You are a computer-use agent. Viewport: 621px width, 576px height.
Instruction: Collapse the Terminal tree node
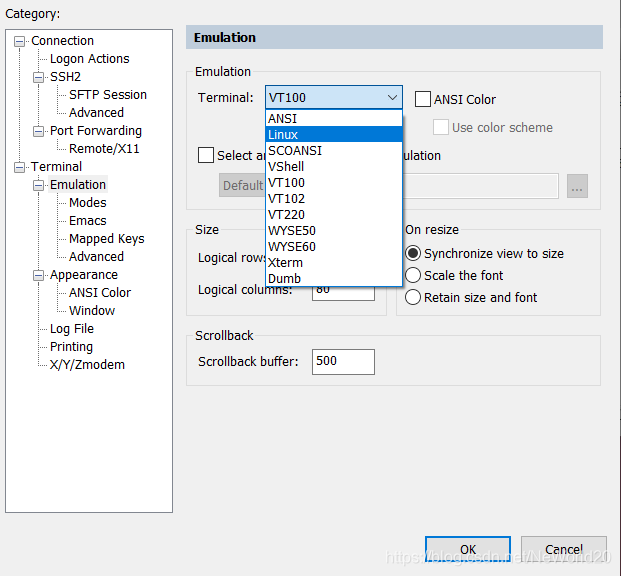pyautogui.click(x=19, y=167)
